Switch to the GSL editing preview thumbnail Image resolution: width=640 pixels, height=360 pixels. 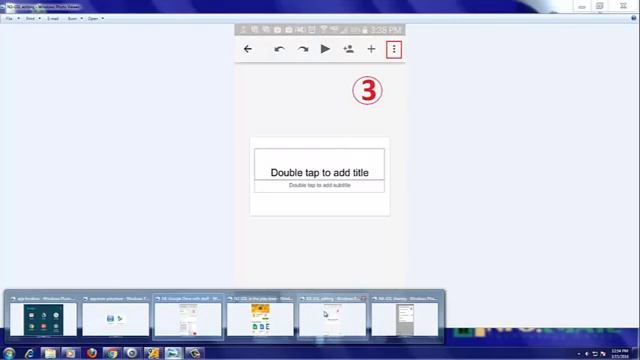pyautogui.click(x=332, y=320)
